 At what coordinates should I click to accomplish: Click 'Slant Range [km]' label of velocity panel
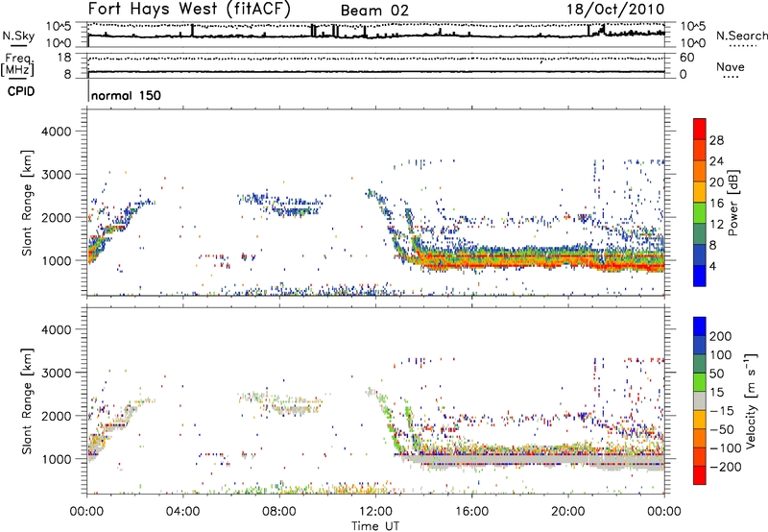coord(27,400)
